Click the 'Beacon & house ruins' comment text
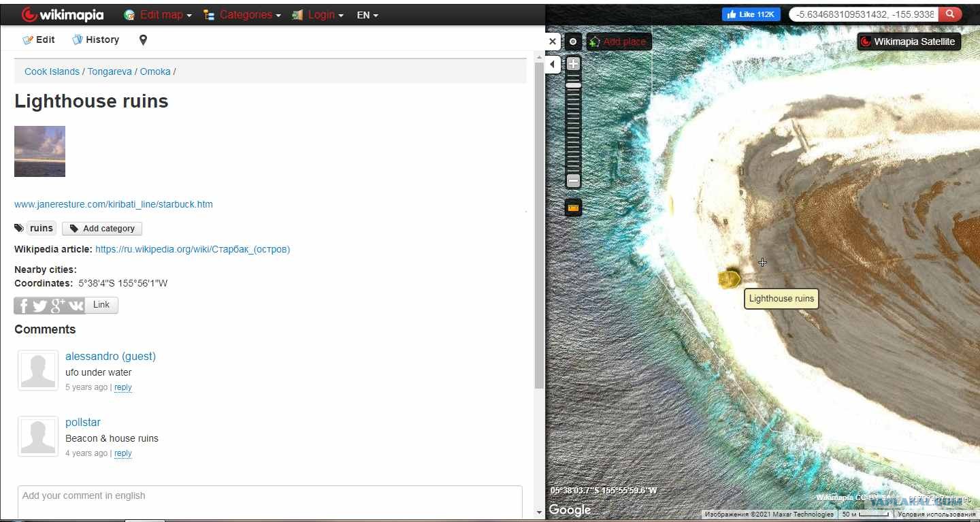The height and width of the screenshot is (522, 980). click(x=112, y=438)
